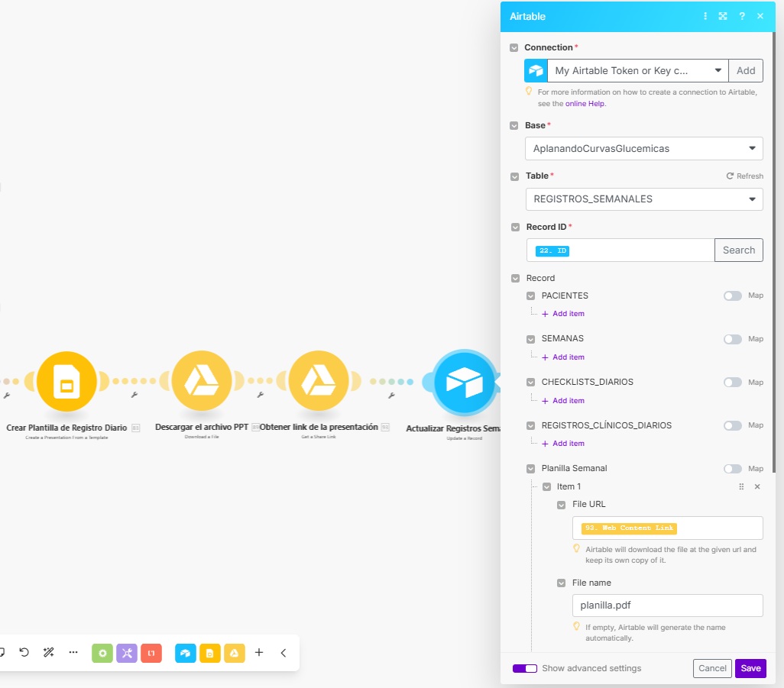This screenshot has width=784, height=688.
Task: Click the wrench between the Slides and Descargar modules
Action: (x=134, y=395)
